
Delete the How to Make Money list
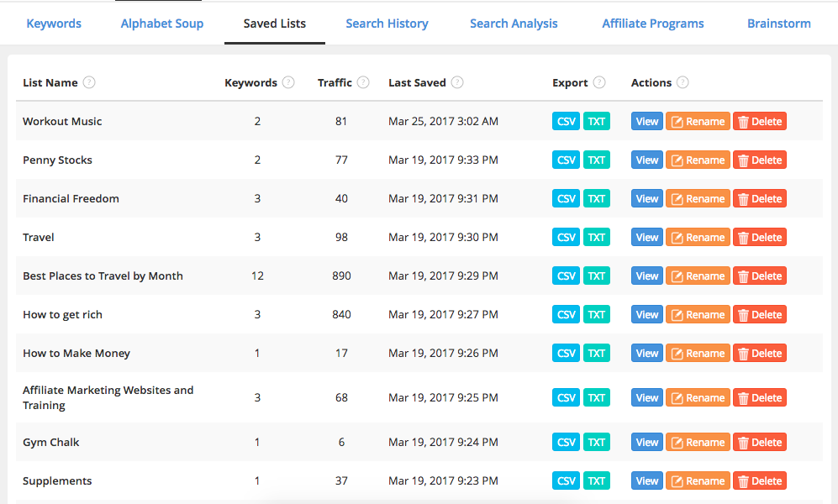(x=760, y=353)
